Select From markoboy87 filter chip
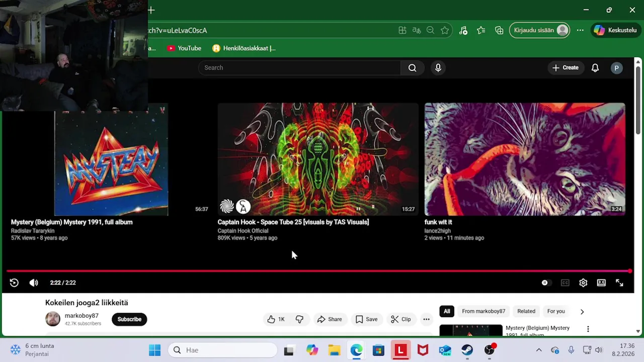644x362 pixels. click(x=484, y=311)
